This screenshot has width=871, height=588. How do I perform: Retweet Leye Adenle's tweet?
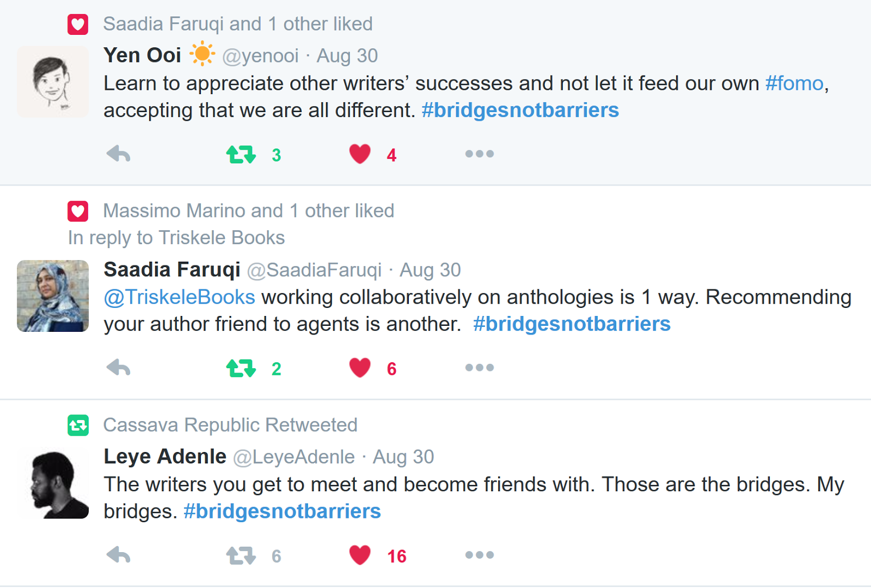pyautogui.click(x=241, y=555)
